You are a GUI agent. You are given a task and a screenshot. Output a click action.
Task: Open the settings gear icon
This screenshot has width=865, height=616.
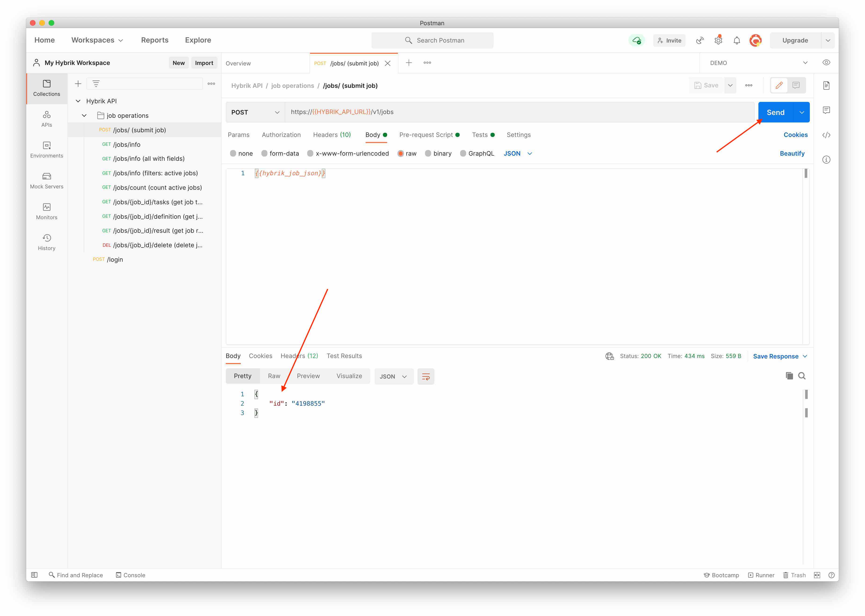tap(718, 40)
